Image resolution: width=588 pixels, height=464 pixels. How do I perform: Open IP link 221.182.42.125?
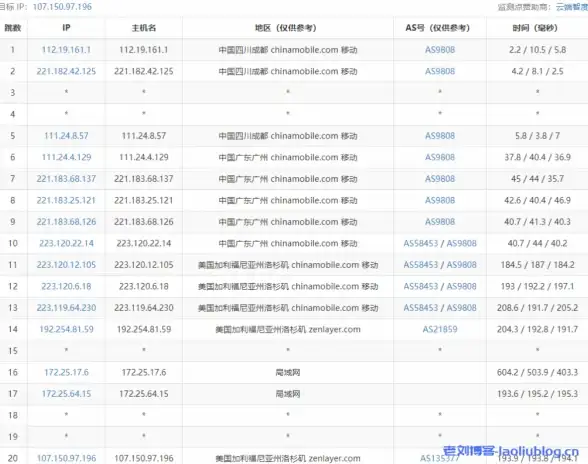click(x=66, y=71)
